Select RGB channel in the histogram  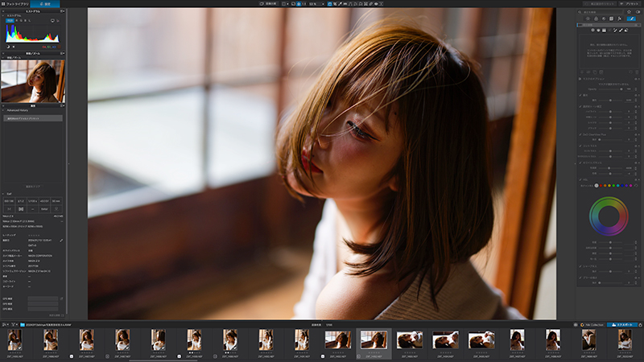pyautogui.click(x=10, y=21)
